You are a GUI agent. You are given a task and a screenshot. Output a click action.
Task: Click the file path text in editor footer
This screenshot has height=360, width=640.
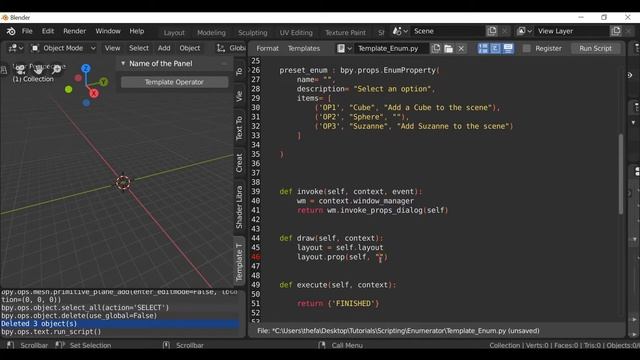tap(398, 331)
